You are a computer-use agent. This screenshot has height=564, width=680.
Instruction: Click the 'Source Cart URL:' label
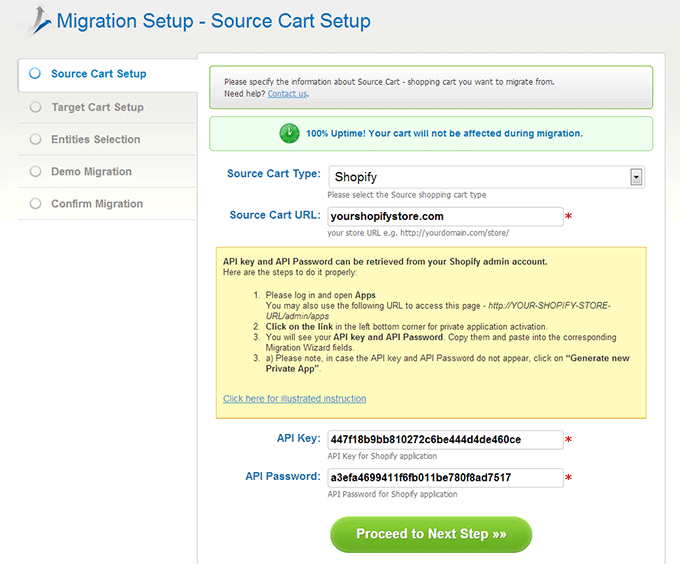(275, 215)
